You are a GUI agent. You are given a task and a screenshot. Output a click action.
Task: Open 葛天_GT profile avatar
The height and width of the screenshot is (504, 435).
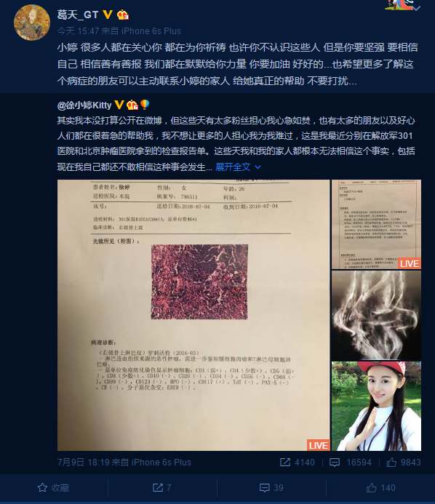[32, 23]
